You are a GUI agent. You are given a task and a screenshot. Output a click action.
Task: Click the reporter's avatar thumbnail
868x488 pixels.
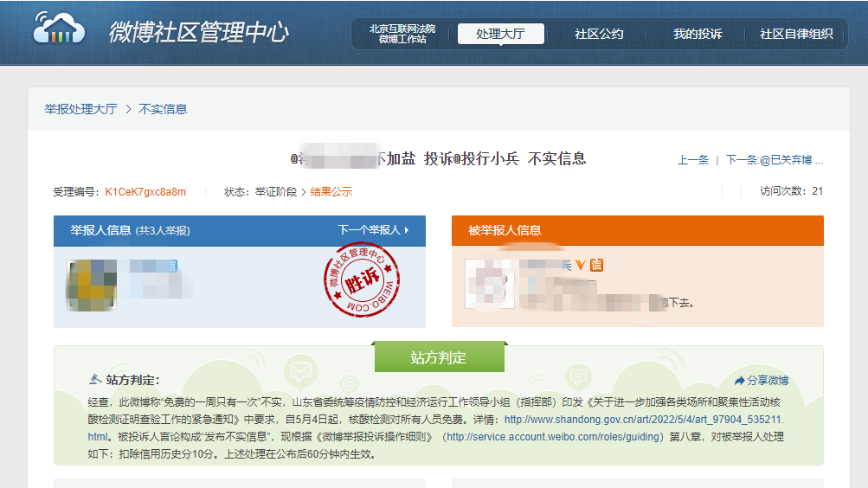[x=92, y=285]
